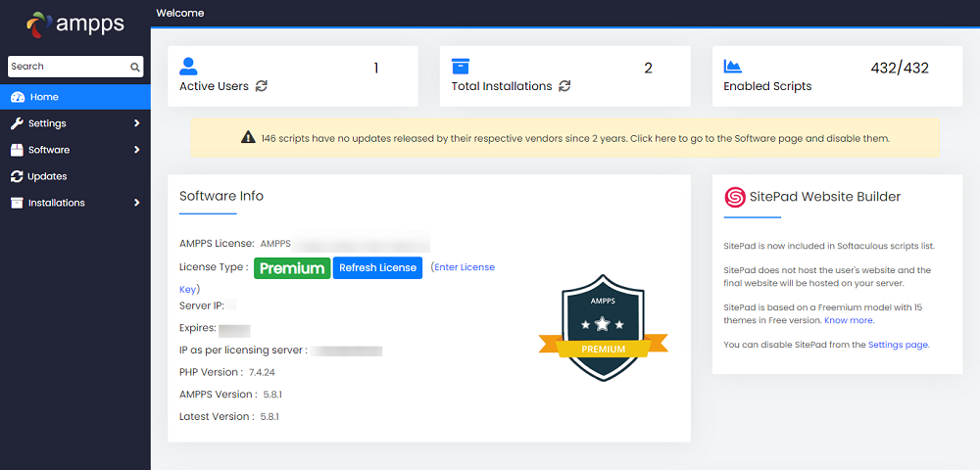Viewport: 980px width, 470px height.
Task: Click the Software box icon
Action: 17,150
